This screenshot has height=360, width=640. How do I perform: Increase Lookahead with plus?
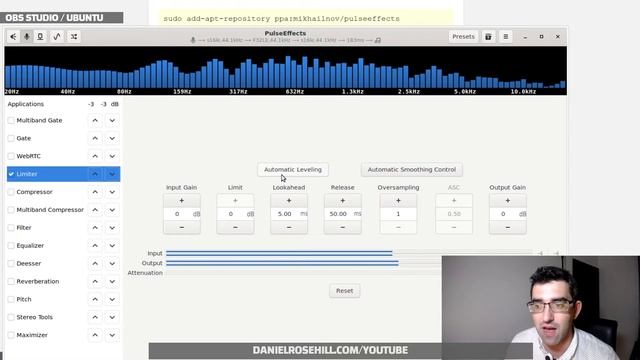pos(289,201)
